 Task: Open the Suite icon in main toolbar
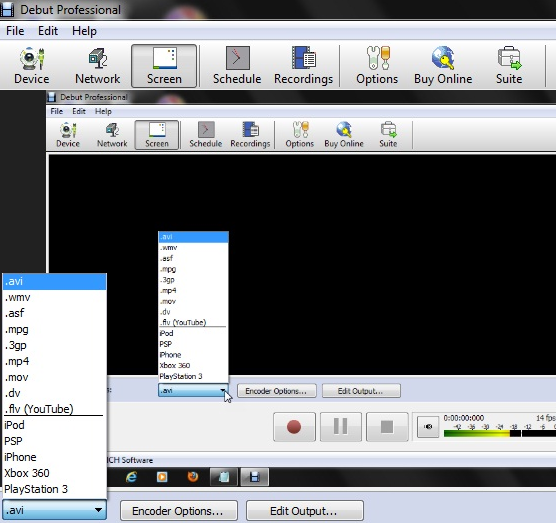point(509,66)
